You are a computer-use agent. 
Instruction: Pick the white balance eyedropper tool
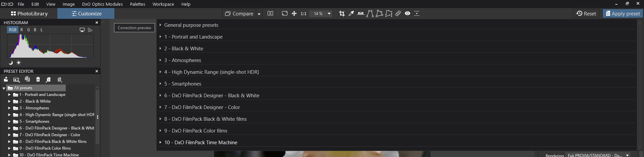pos(351,13)
